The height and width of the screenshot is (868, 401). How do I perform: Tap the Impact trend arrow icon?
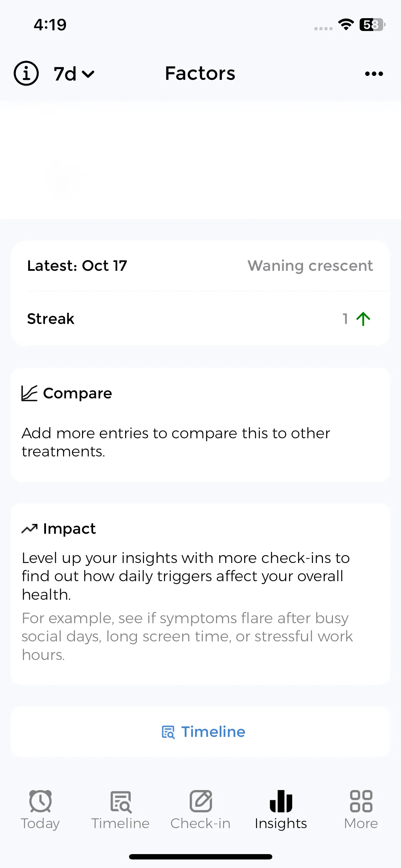[29, 529]
